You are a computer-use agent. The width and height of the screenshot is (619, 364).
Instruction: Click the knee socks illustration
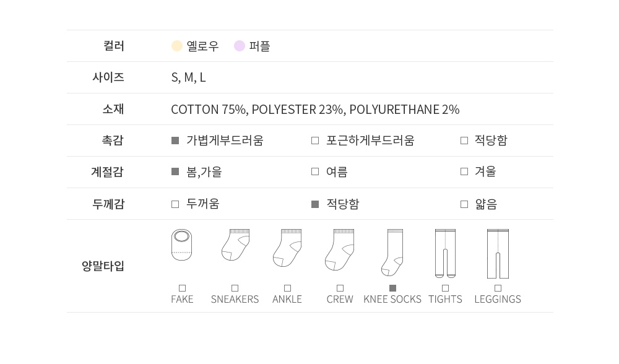pos(392,253)
